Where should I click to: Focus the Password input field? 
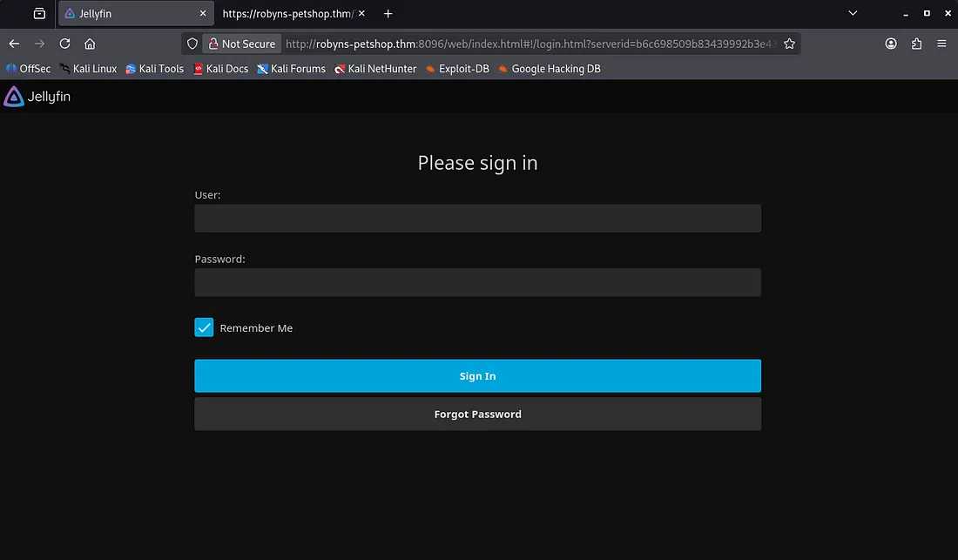pos(477,282)
